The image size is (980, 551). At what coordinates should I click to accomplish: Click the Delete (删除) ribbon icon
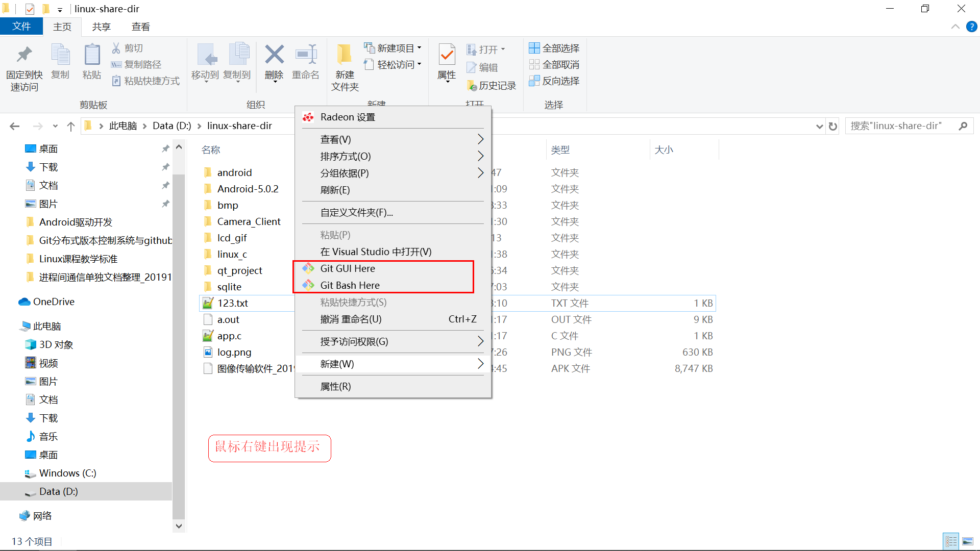(x=274, y=55)
